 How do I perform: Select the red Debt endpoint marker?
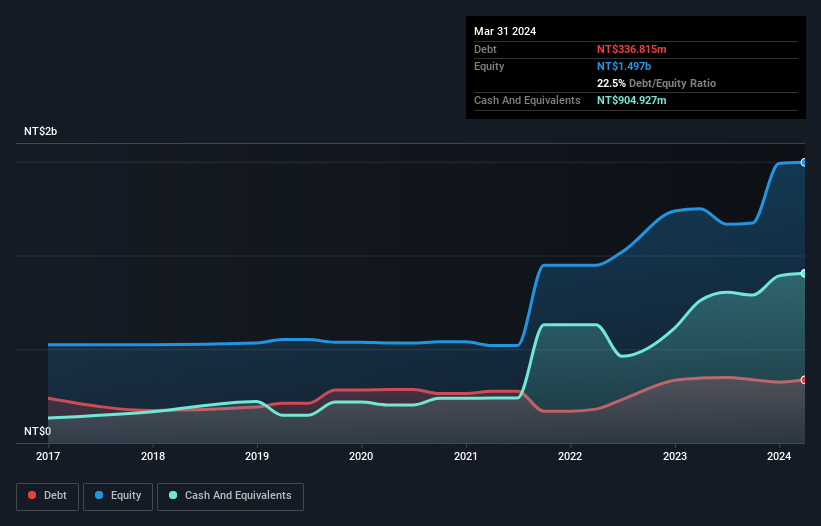(x=804, y=380)
